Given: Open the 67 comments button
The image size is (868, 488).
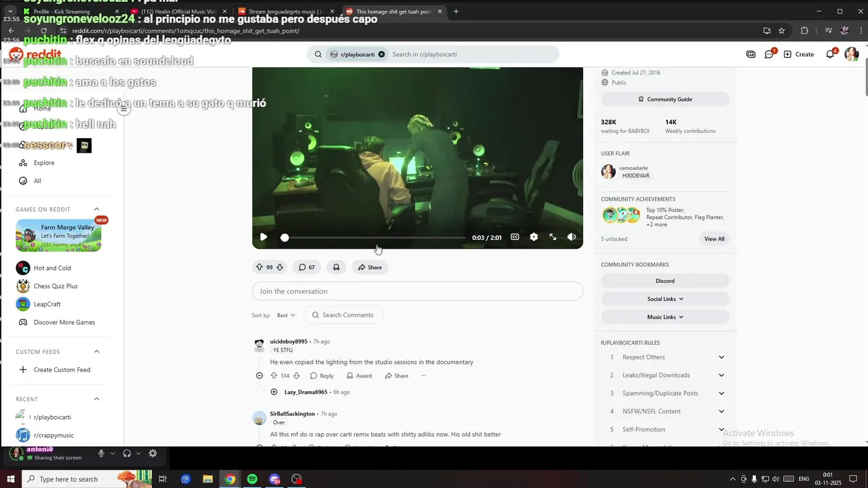Looking at the screenshot, I should 307,267.
